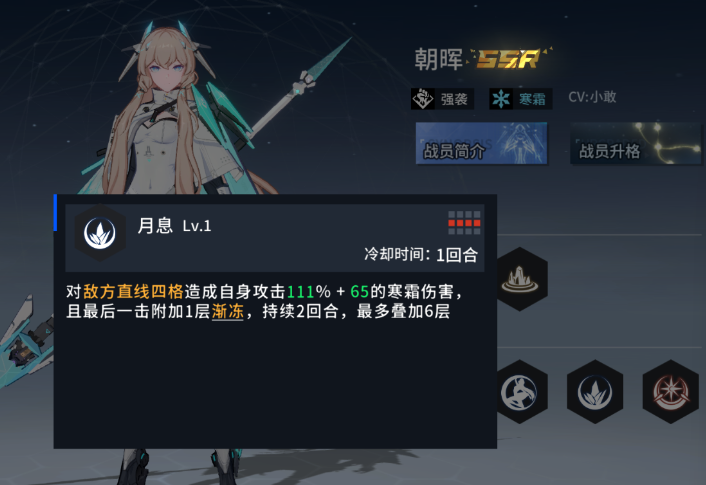This screenshot has width=706, height=485.
Task: Open the 战员升格 tab
Action: point(636,143)
